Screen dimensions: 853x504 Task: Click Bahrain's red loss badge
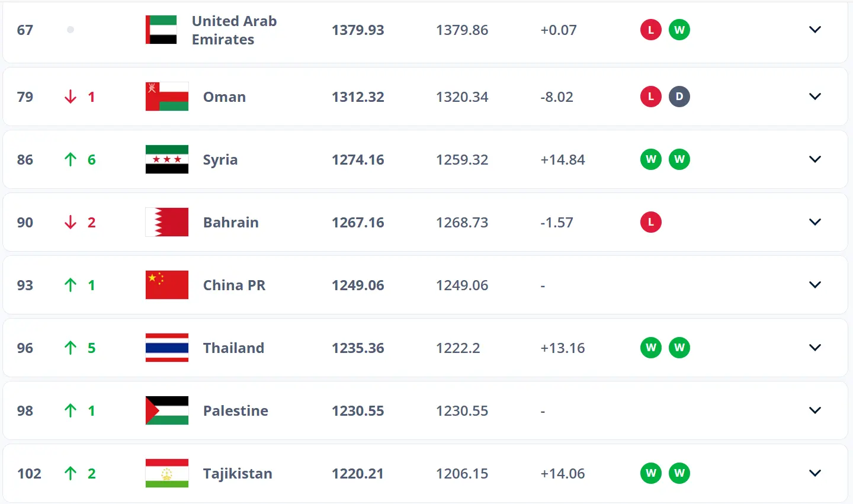click(x=651, y=222)
